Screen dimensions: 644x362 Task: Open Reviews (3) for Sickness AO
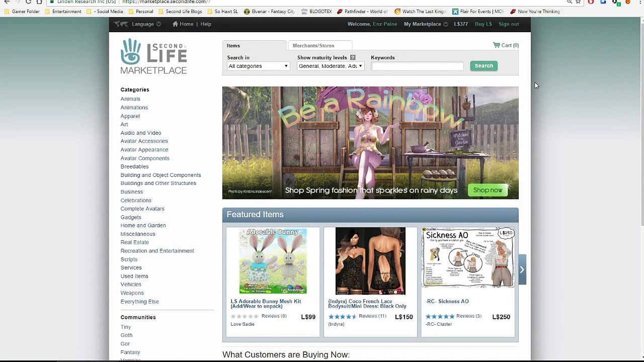click(469, 316)
